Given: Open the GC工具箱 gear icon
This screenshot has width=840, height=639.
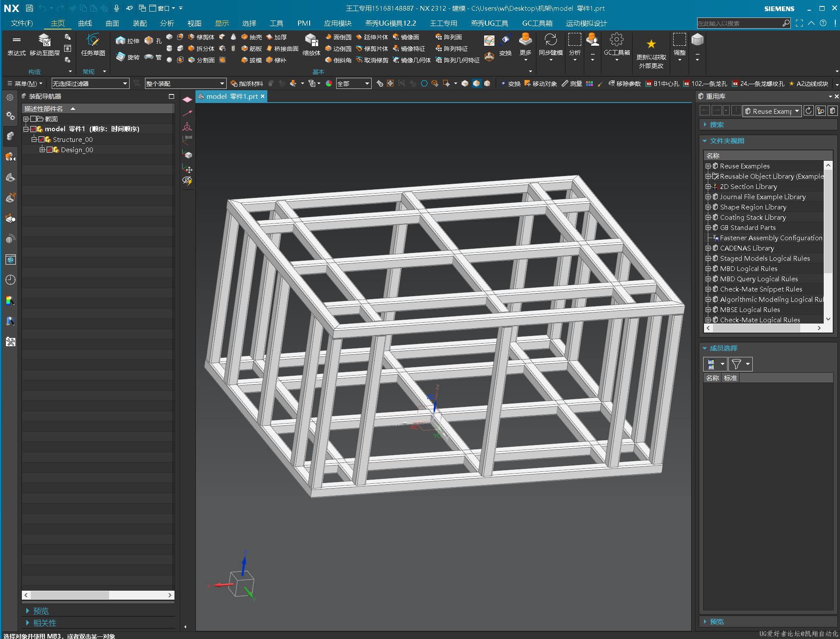Looking at the screenshot, I should pyautogui.click(x=617, y=45).
